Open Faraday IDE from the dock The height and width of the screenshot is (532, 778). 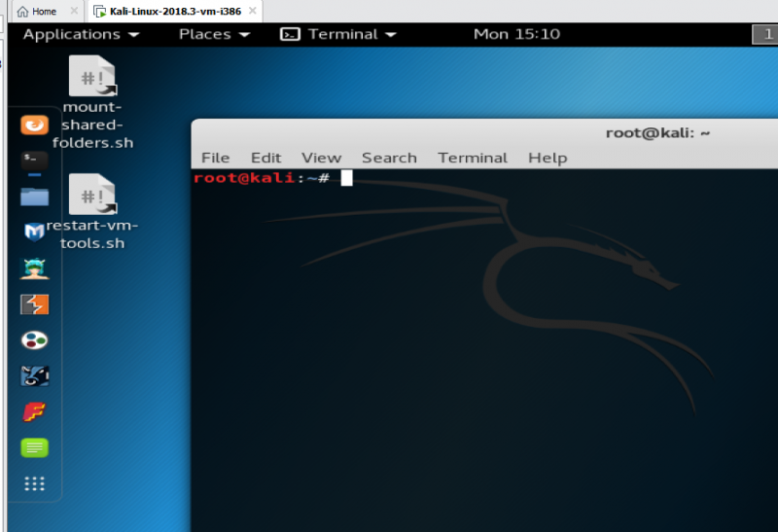tap(34, 412)
